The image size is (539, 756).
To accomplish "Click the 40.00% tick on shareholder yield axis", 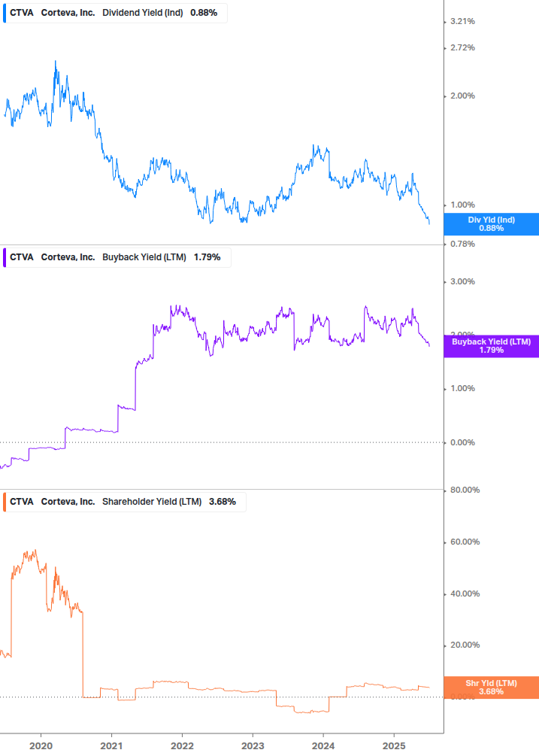I will [465, 594].
